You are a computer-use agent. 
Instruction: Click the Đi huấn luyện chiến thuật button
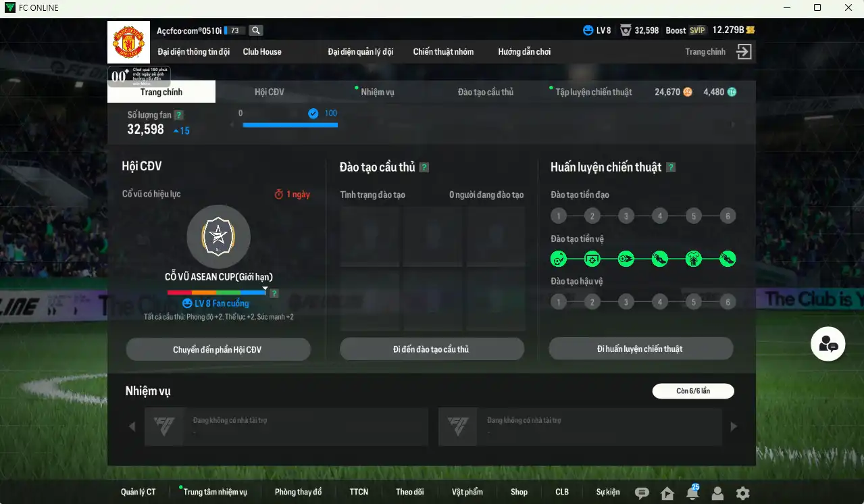click(640, 349)
